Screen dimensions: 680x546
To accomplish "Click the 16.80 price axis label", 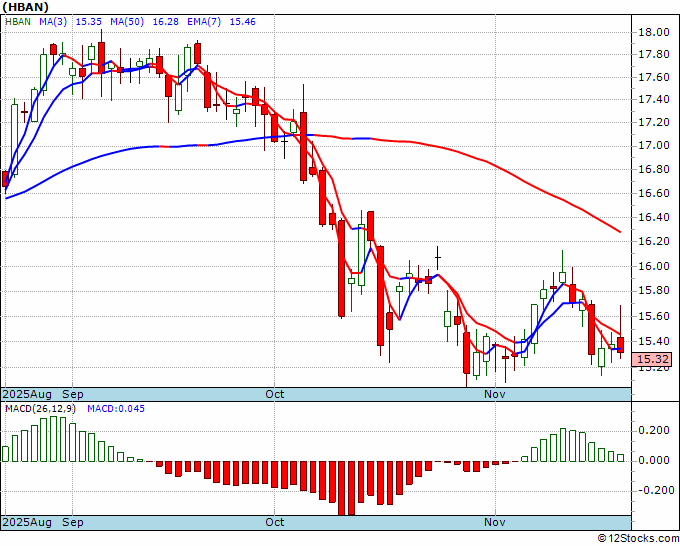I will click(x=653, y=169).
